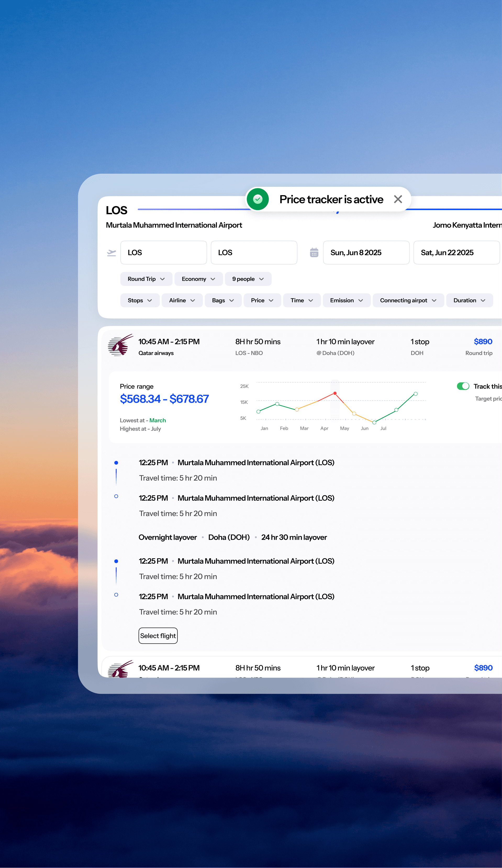
Task: Dismiss the Price tracker notification with the X
Action: click(x=398, y=199)
